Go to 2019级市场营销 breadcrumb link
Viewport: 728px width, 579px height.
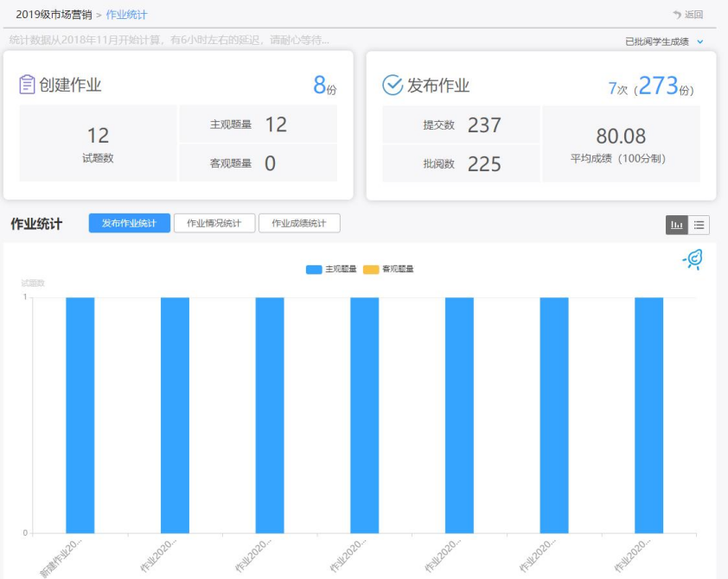tap(54, 15)
